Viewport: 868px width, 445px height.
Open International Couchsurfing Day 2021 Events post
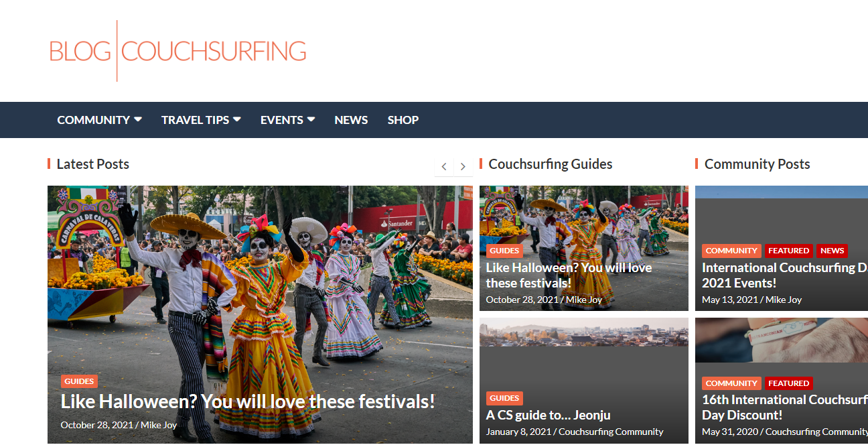(785, 275)
